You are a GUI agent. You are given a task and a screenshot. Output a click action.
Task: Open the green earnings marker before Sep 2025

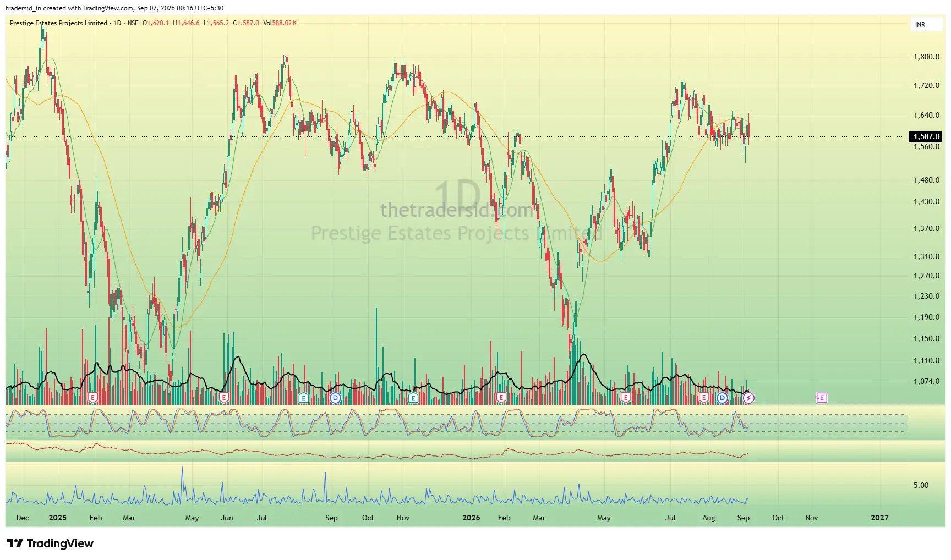[x=303, y=397]
